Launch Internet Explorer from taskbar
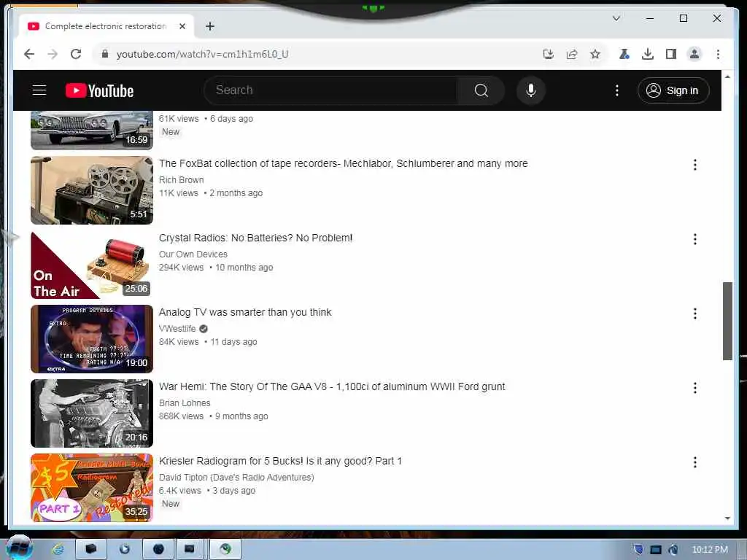 [x=58, y=550]
